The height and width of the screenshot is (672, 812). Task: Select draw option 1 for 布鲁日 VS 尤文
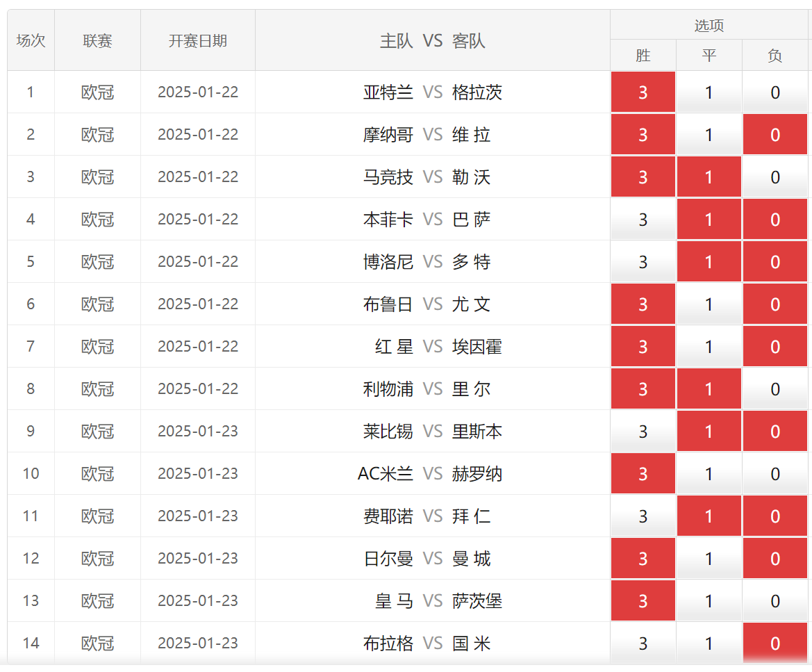[709, 304]
